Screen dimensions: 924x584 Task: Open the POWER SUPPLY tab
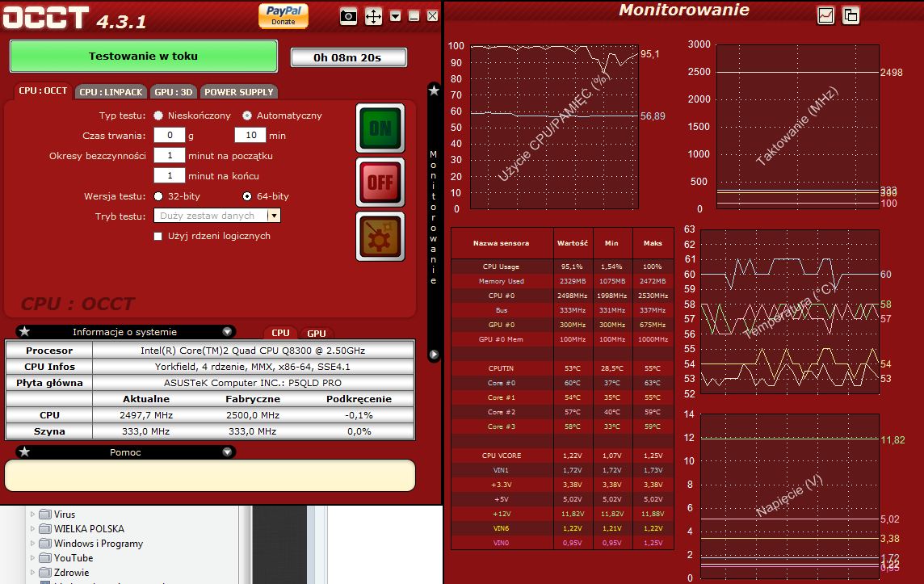coord(238,92)
